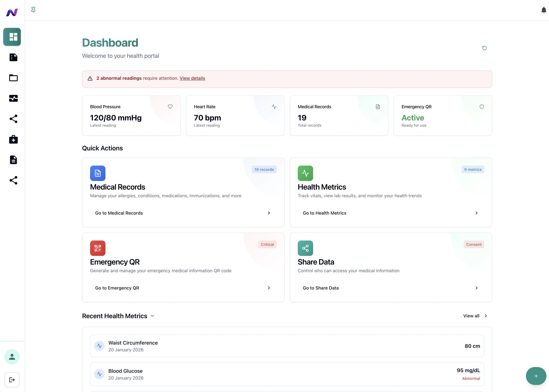Click the 120/80 mmHg reading
The image size is (549, 392).
tap(116, 118)
